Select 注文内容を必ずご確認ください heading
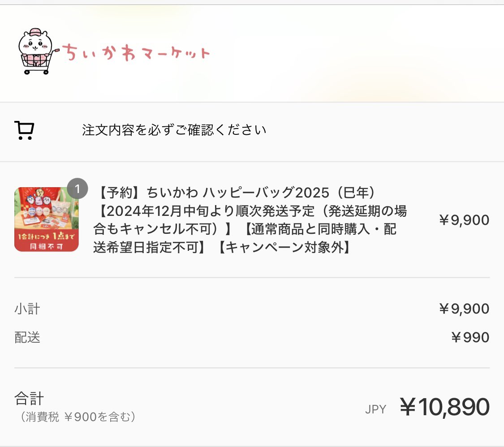Screen dimensions: 504x447 pos(174,130)
